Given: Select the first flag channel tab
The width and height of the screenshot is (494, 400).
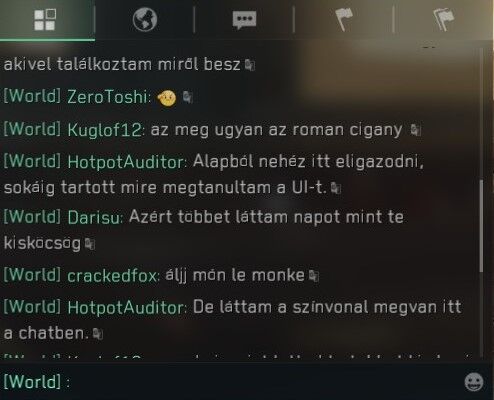Looking at the screenshot, I should [x=344, y=20].
